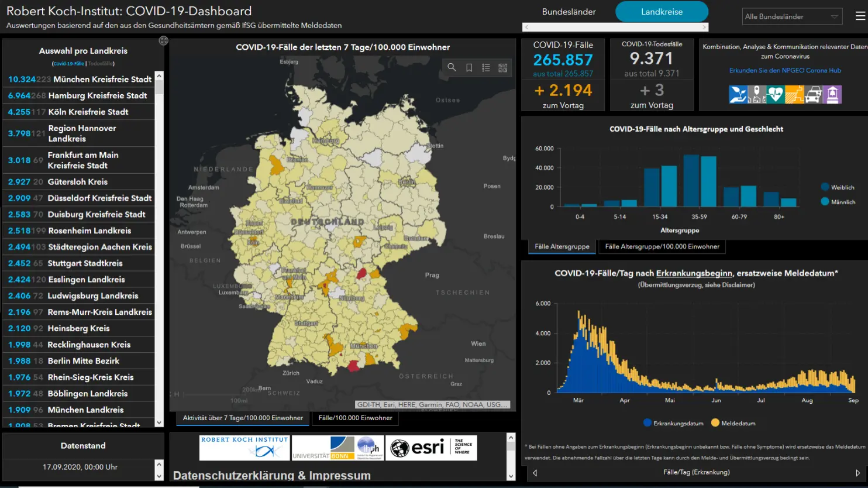Click the blue plant-in-hand hub icon
This screenshot has height=488, width=868.
[x=738, y=94]
